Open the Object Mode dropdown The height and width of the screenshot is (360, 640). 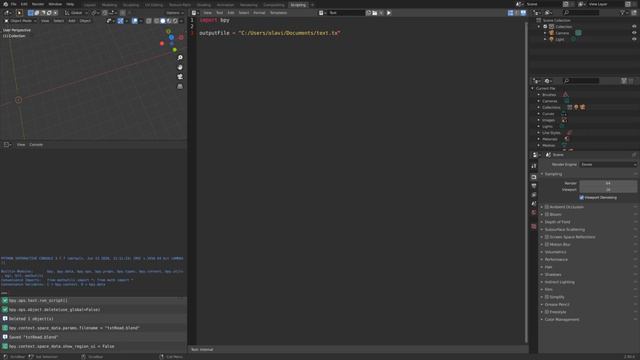point(20,20)
